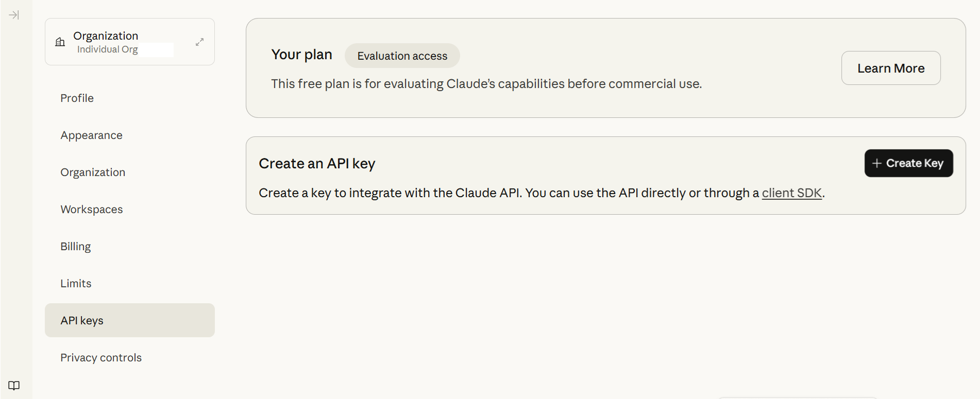The width and height of the screenshot is (980, 399).
Task: Click the Learn More button
Action: 891,67
